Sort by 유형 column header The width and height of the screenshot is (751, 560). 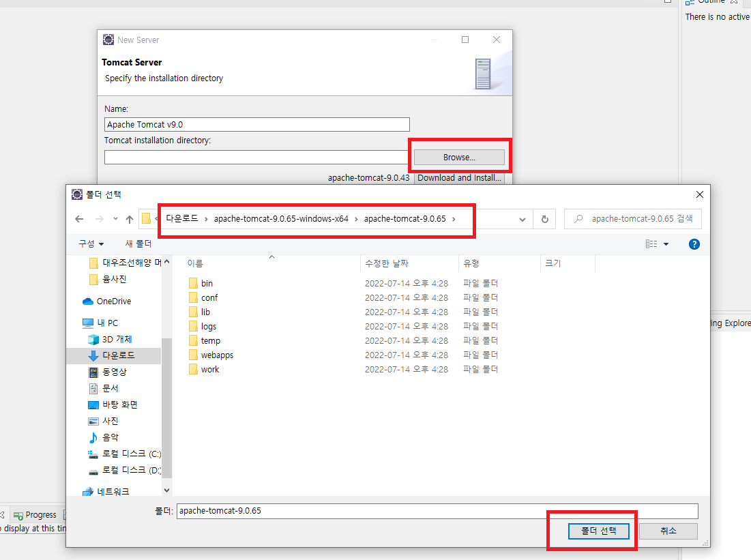pos(471,263)
